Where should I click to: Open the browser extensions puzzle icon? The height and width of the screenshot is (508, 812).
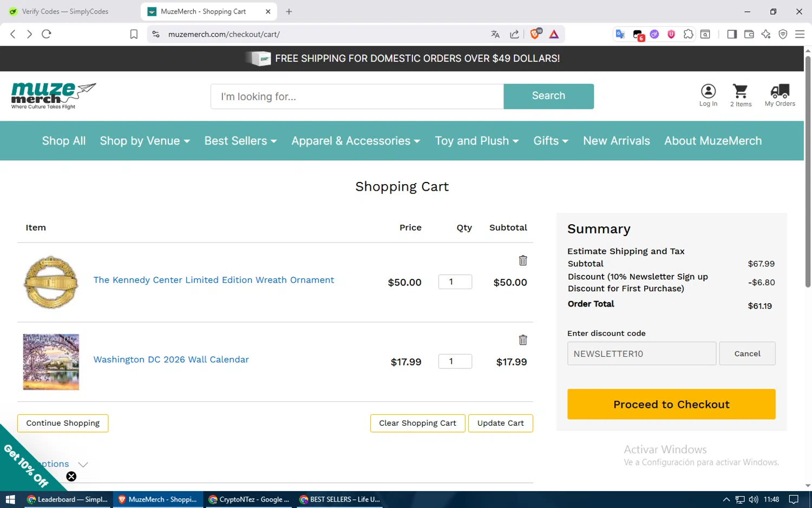pyautogui.click(x=688, y=34)
